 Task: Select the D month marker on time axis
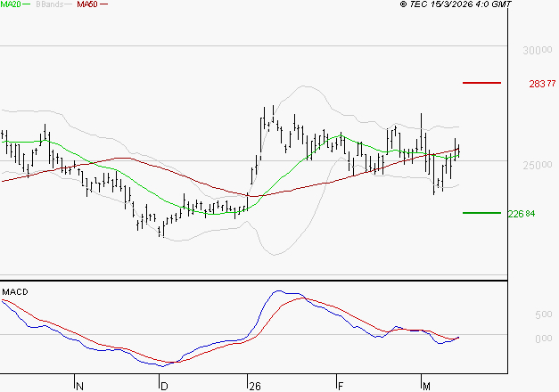pos(164,386)
